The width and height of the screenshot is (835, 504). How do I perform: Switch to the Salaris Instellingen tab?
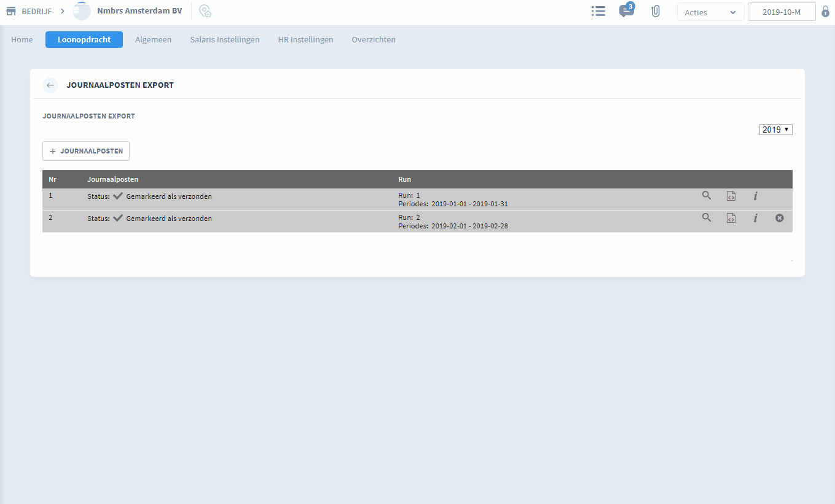[224, 39]
